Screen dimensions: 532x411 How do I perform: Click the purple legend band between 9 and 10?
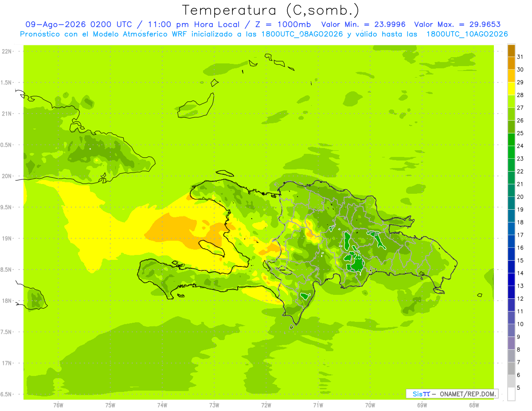pyautogui.click(x=511, y=330)
